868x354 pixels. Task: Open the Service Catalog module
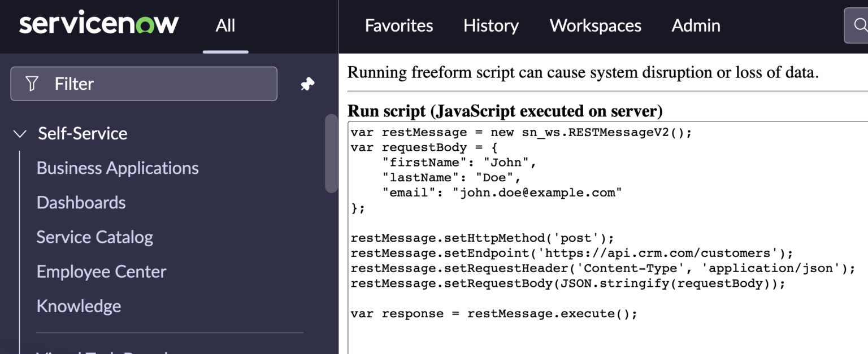(94, 237)
